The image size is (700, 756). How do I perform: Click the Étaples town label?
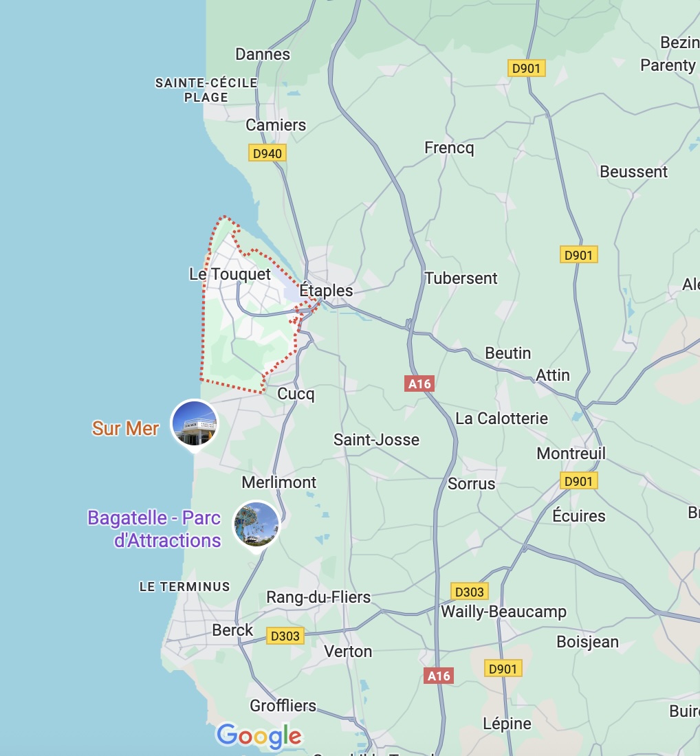[326, 291]
